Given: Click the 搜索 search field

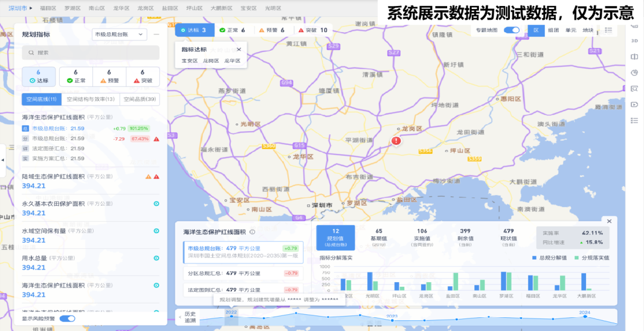Looking at the screenshot, I should click(x=91, y=52).
